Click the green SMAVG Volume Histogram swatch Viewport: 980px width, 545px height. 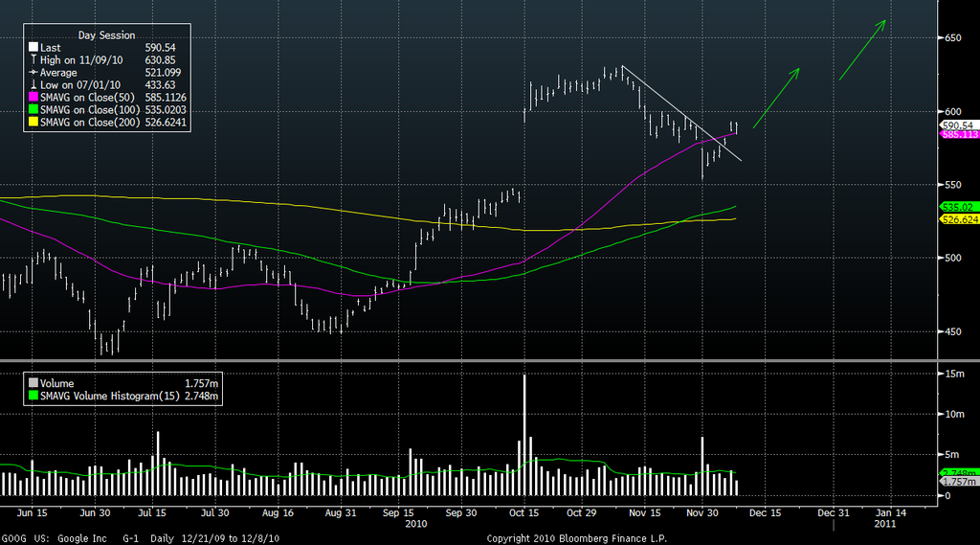(33, 396)
